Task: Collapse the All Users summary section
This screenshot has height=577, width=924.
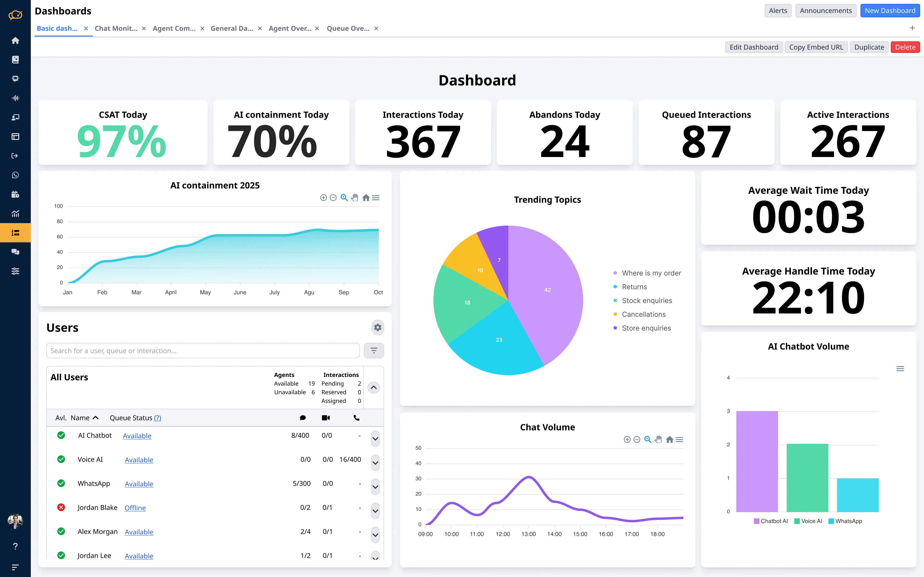Action: point(373,387)
